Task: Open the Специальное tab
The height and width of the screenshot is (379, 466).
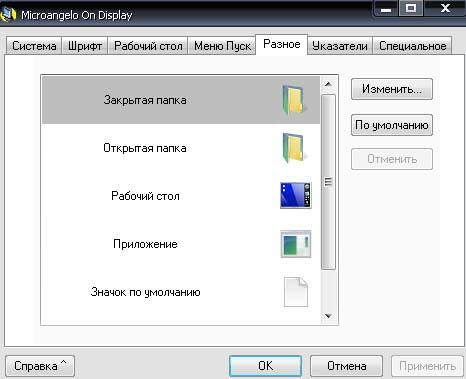Action: [x=412, y=46]
